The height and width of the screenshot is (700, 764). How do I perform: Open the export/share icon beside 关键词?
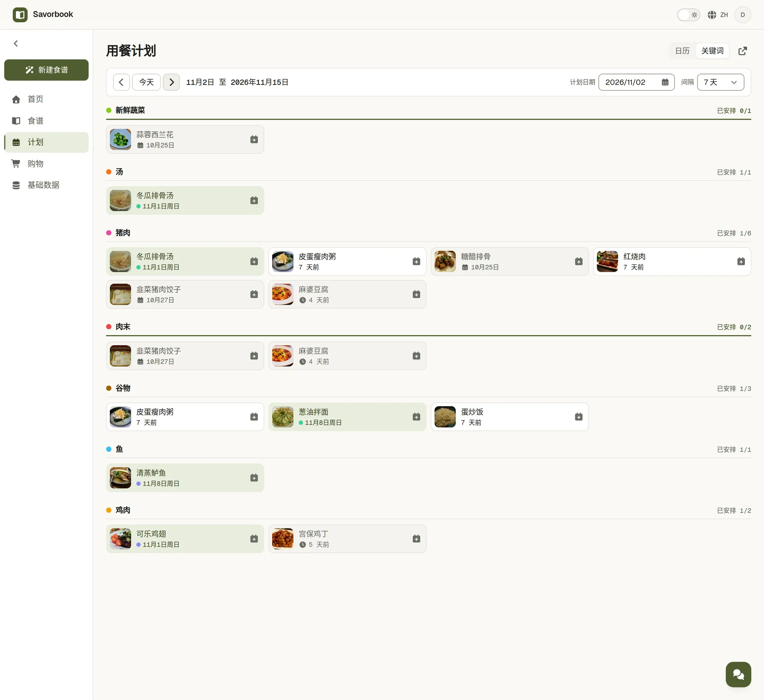743,51
